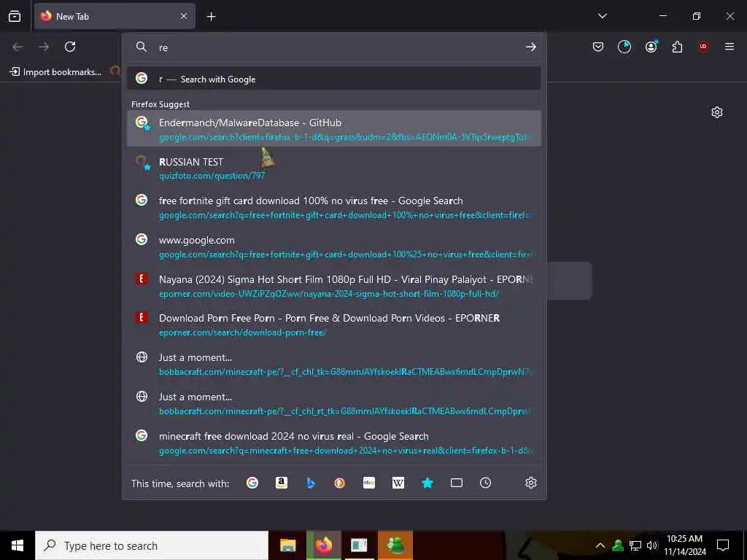Expand the list all tabs chevron
Viewport: 747px width, 560px height.
coord(602,16)
